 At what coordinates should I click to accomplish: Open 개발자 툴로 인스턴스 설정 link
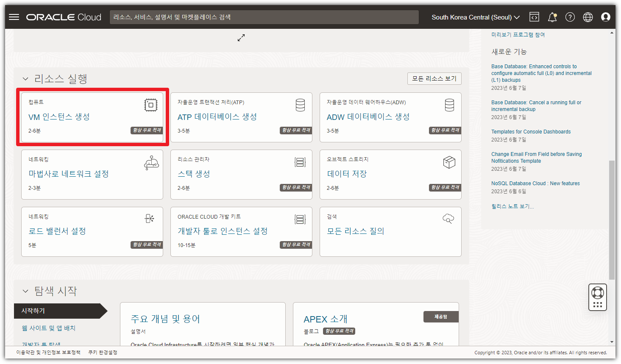[223, 231]
